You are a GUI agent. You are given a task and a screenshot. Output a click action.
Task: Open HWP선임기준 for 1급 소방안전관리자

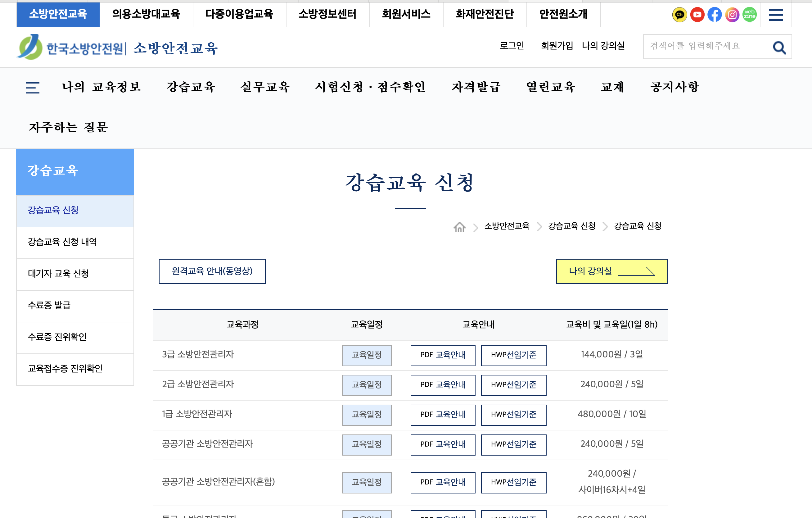tap(514, 415)
